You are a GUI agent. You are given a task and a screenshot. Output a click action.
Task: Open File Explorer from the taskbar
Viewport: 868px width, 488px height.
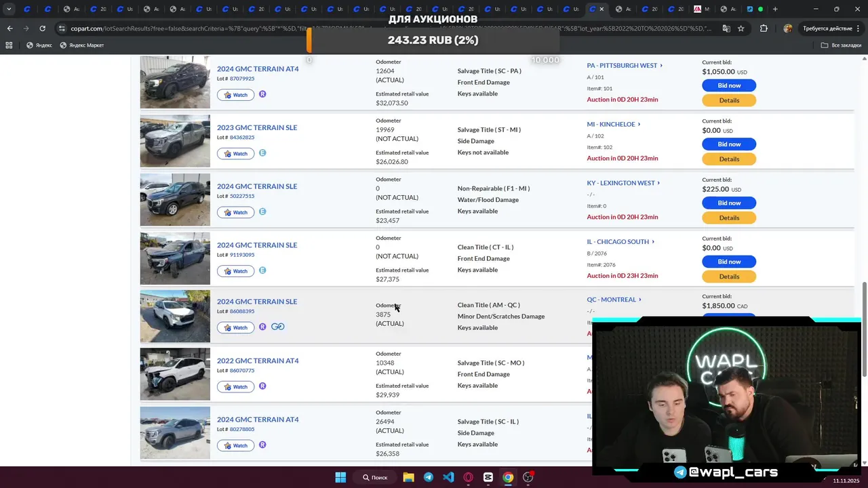[x=408, y=477]
